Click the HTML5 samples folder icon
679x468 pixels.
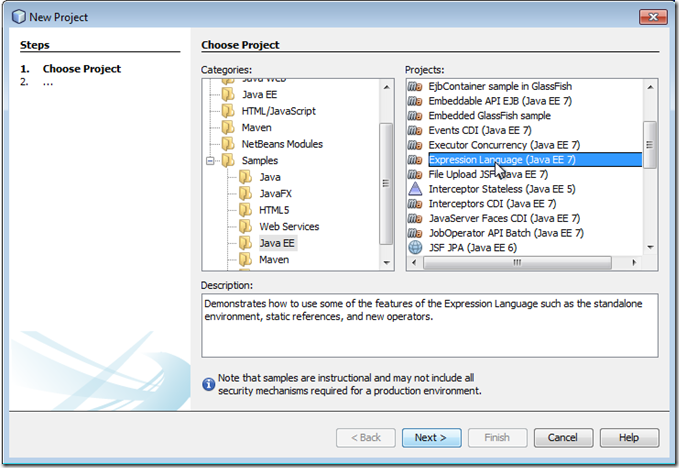246,210
